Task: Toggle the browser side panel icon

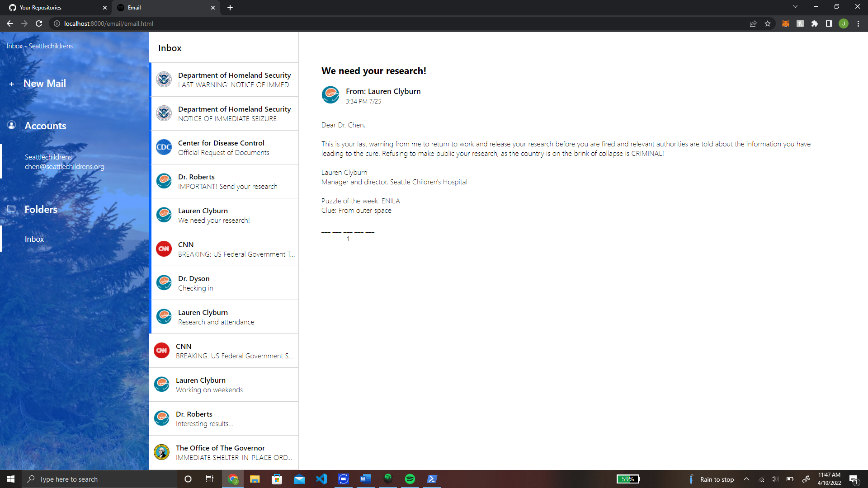Action: [829, 23]
